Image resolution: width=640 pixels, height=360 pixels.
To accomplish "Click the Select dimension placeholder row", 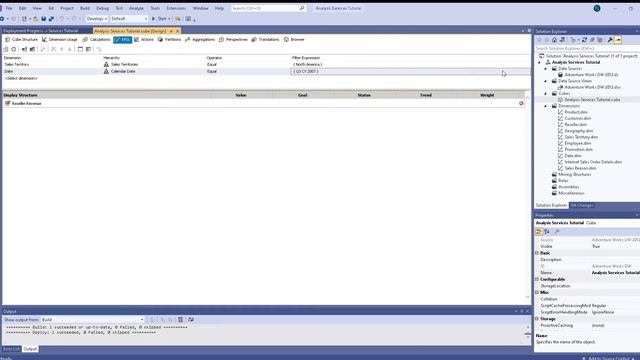I will pyautogui.click(x=21, y=78).
